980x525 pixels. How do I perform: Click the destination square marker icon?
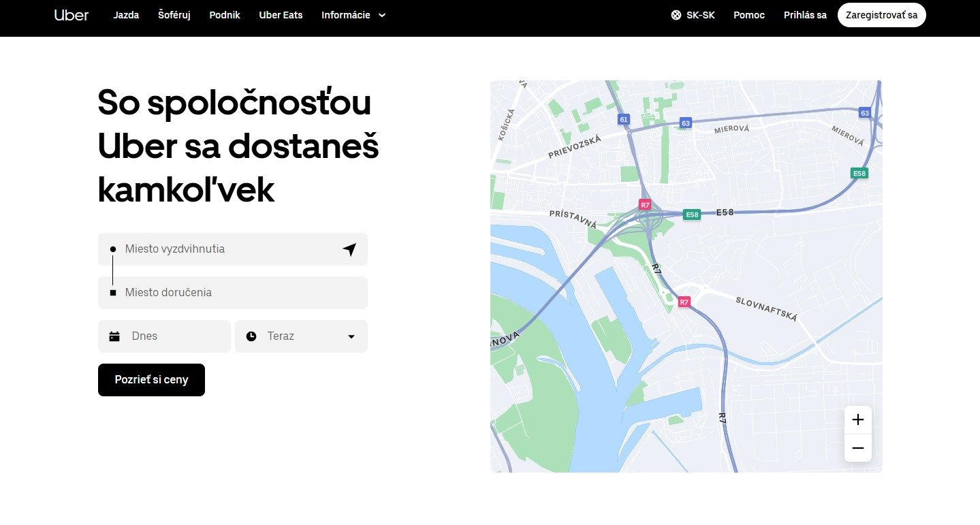click(x=113, y=293)
